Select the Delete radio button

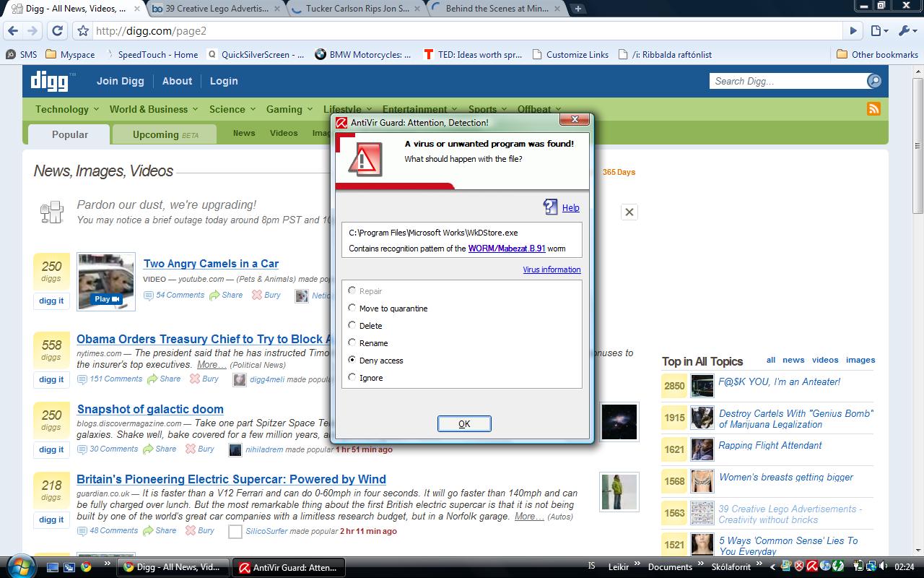pos(352,325)
